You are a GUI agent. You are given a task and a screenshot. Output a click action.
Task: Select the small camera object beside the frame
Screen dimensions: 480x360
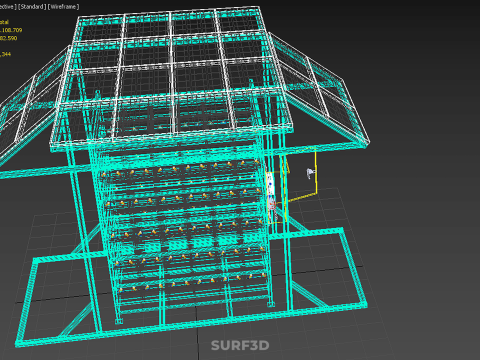311,173
